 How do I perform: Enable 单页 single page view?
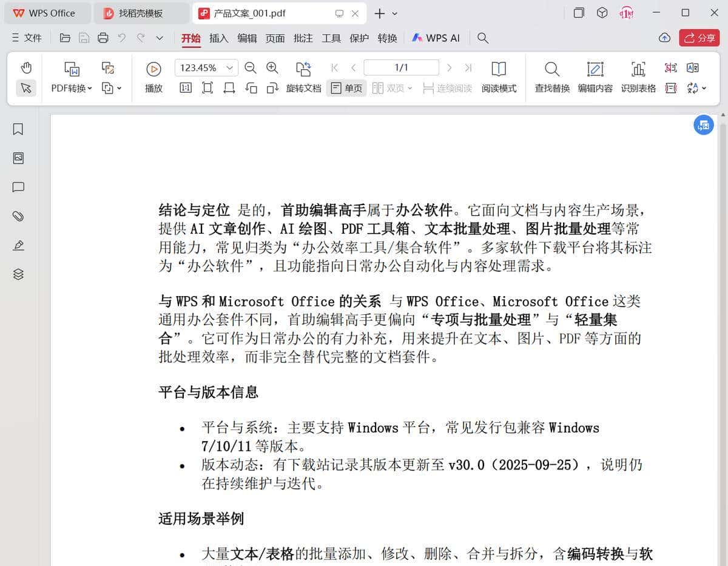(x=346, y=88)
